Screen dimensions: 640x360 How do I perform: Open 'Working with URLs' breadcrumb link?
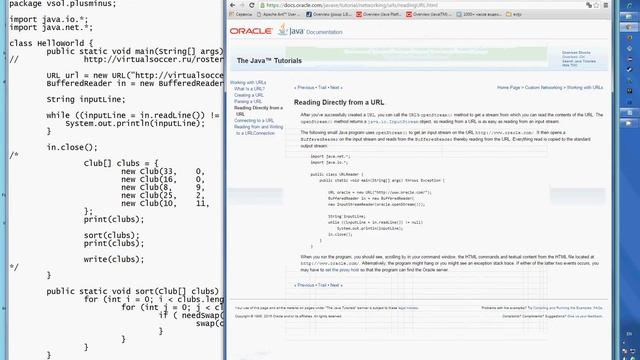(584, 88)
